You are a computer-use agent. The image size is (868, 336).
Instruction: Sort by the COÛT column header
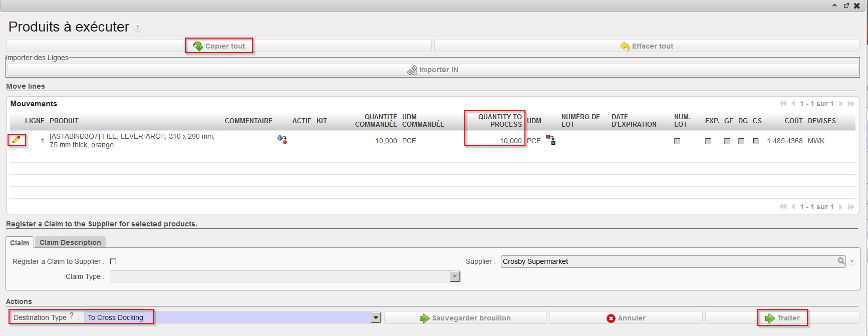pos(793,121)
